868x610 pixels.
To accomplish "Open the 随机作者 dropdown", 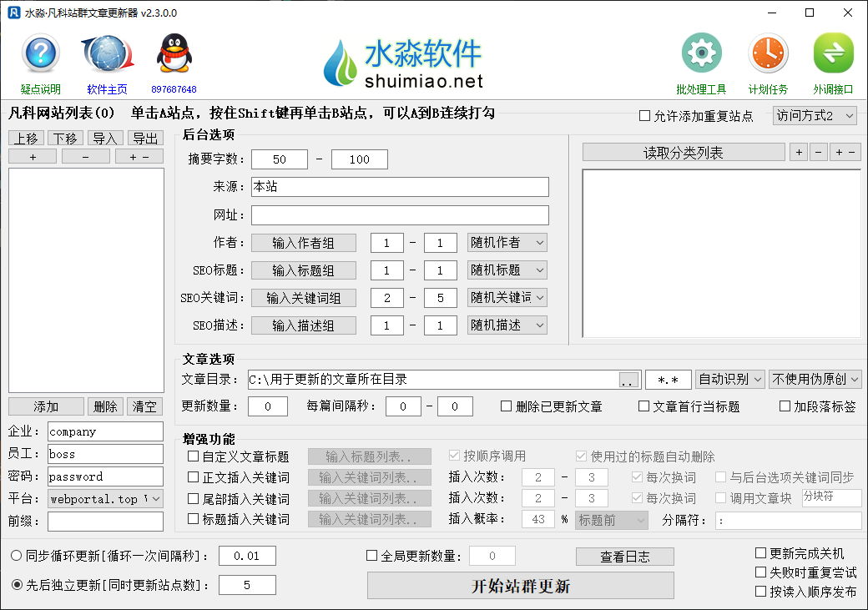I will 507,243.
